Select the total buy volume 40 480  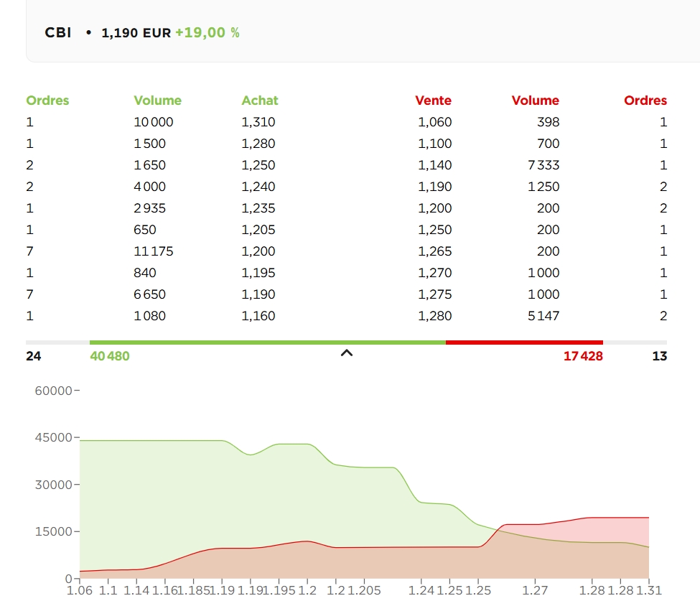point(110,356)
